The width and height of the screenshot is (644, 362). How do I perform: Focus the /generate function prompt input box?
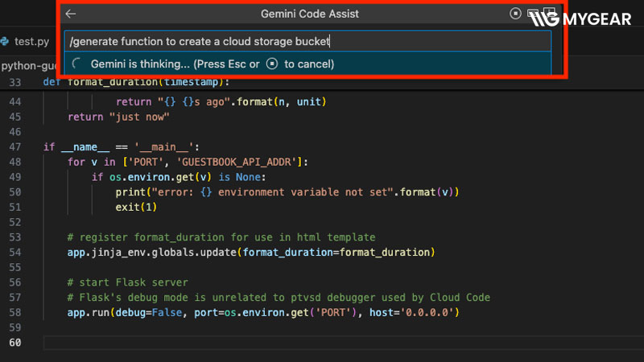308,41
